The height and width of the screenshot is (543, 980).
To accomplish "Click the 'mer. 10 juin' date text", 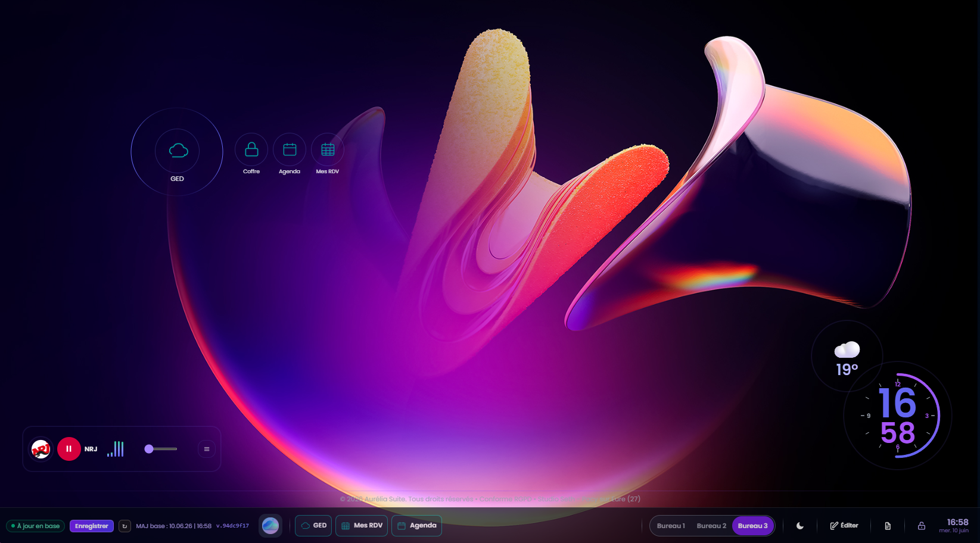I will point(954,530).
